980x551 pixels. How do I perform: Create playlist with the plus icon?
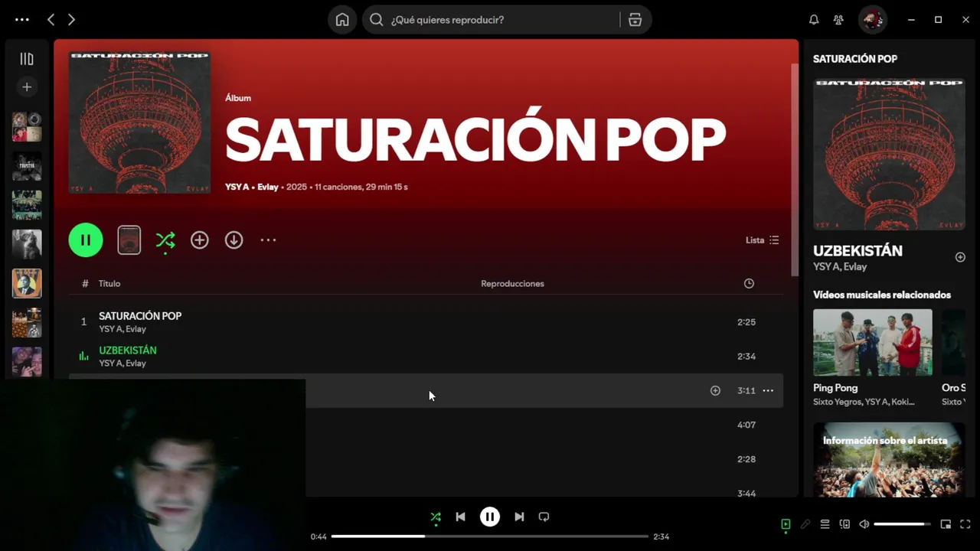(x=27, y=87)
